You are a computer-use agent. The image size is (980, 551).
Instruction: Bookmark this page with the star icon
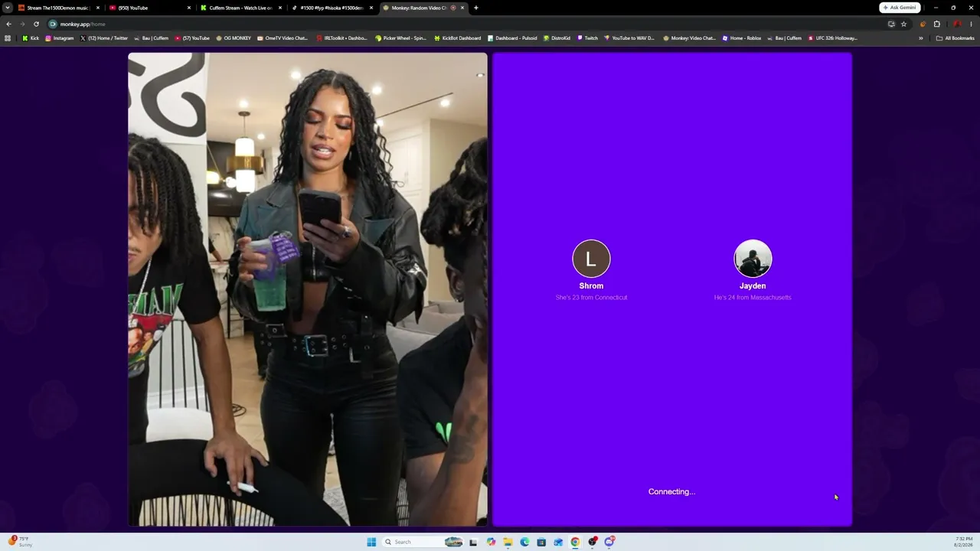[903, 24]
